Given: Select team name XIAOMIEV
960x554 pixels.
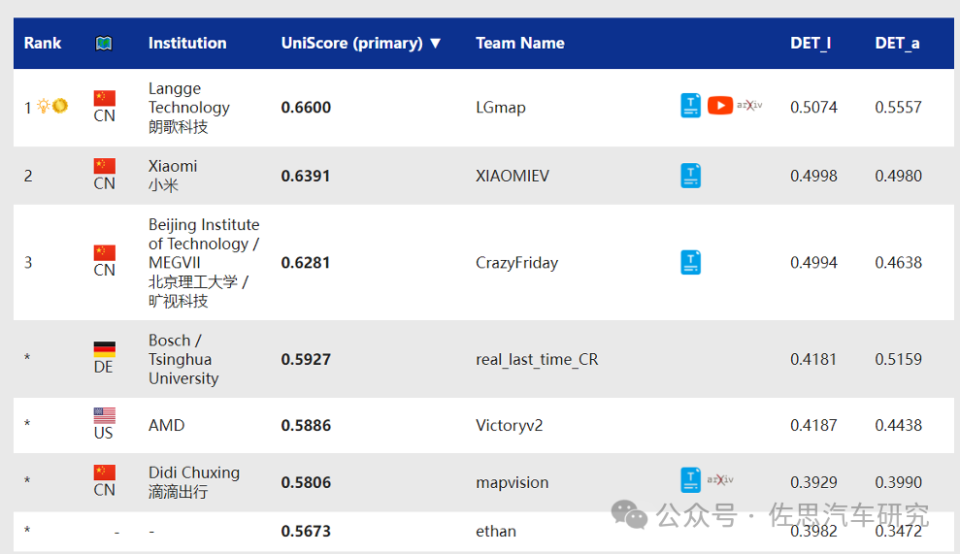Looking at the screenshot, I should coord(512,176).
